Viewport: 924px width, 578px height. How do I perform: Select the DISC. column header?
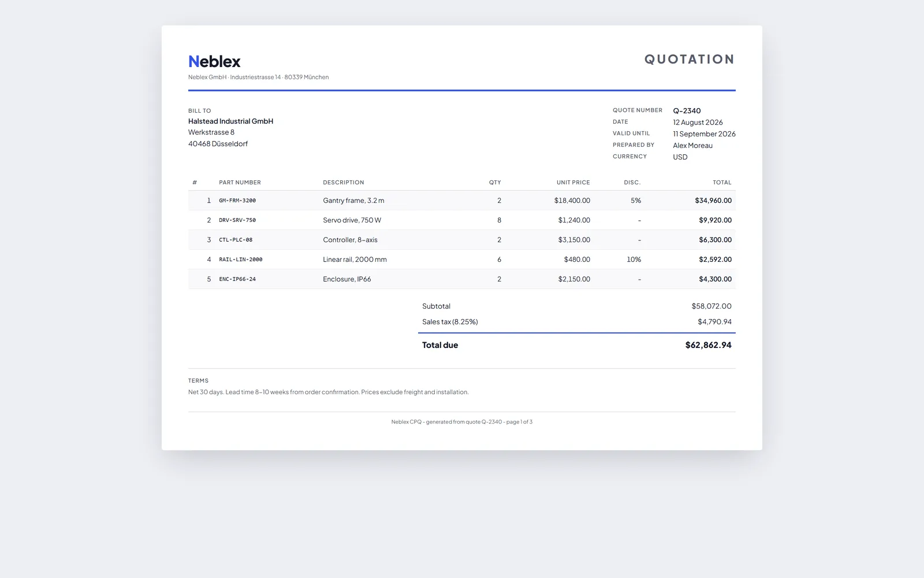click(x=632, y=183)
